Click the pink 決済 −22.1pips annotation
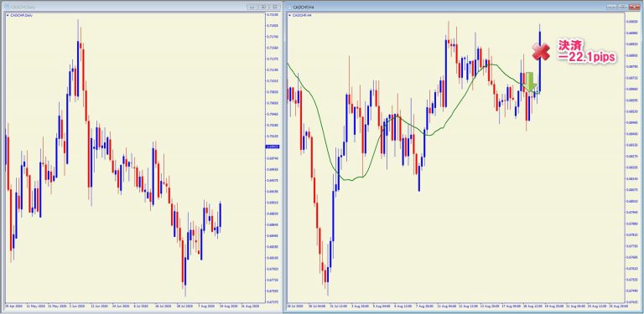The height and width of the screenshot is (314, 644). coord(586,52)
